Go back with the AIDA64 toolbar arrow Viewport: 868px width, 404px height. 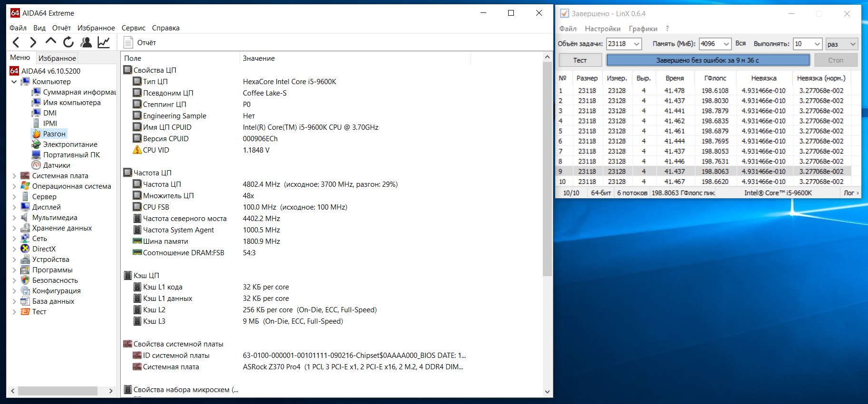pos(16,43)
